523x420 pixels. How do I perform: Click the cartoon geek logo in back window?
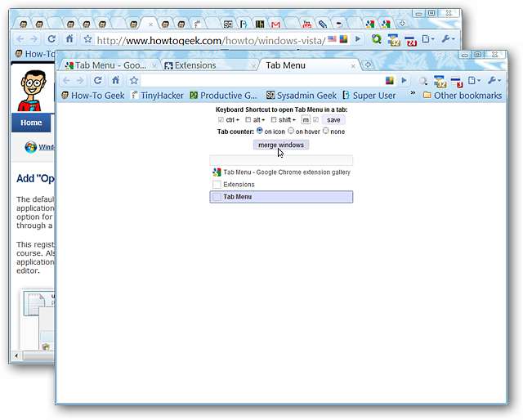tap(31, 91)
